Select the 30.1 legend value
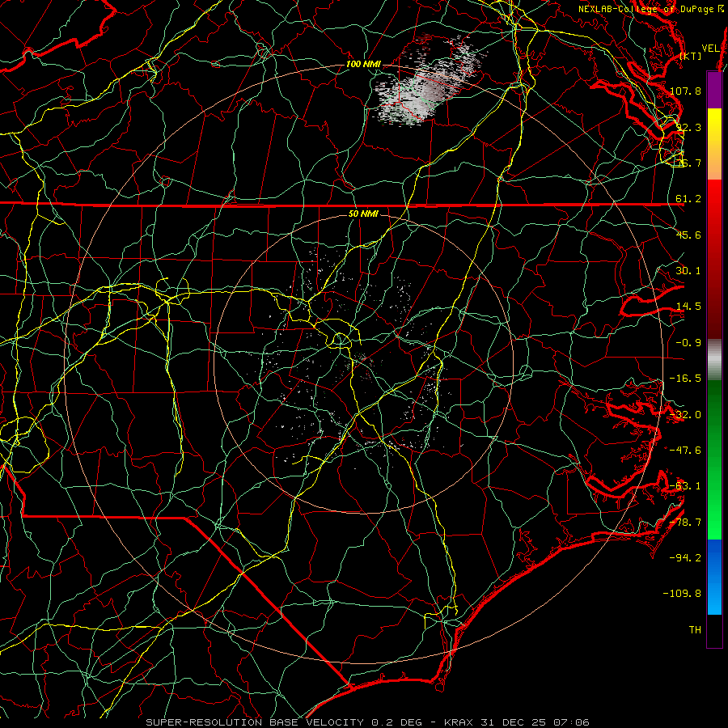This screenshot has height=728, width=728. (688, 271)
